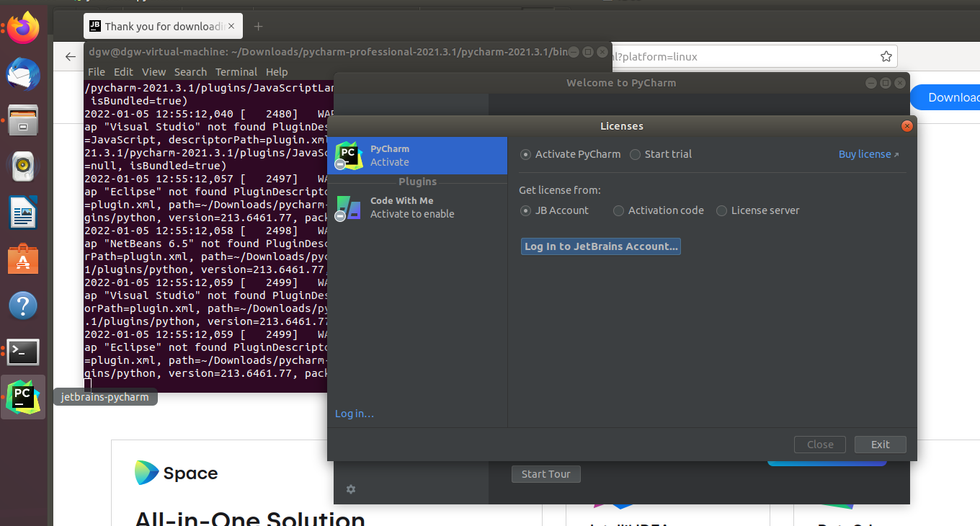
Task: Open the Files manager dock icon
Action: (23, 120)
